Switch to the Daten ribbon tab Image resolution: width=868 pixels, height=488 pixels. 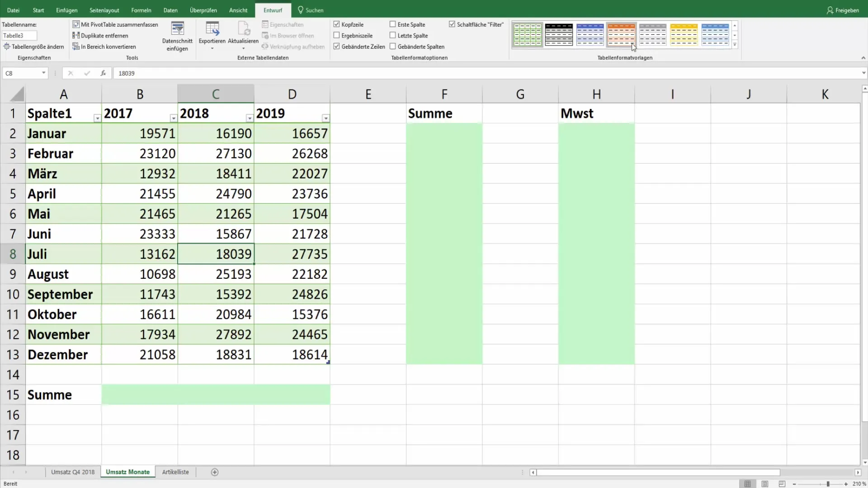[170, 10]
